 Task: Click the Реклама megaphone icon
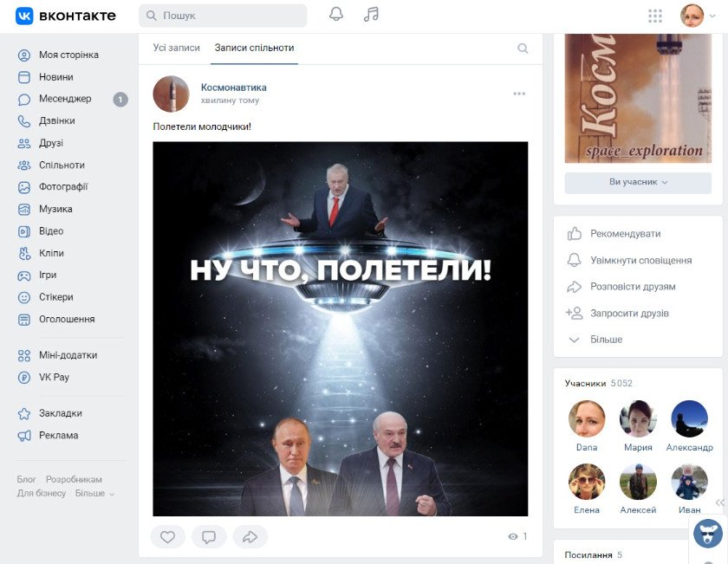pyautogui.click(x=24, y=436)
